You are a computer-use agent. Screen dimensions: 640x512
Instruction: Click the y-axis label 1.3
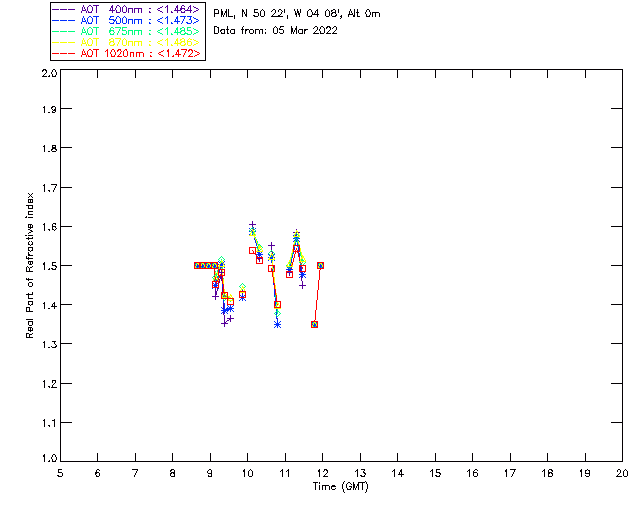[49, 344]
